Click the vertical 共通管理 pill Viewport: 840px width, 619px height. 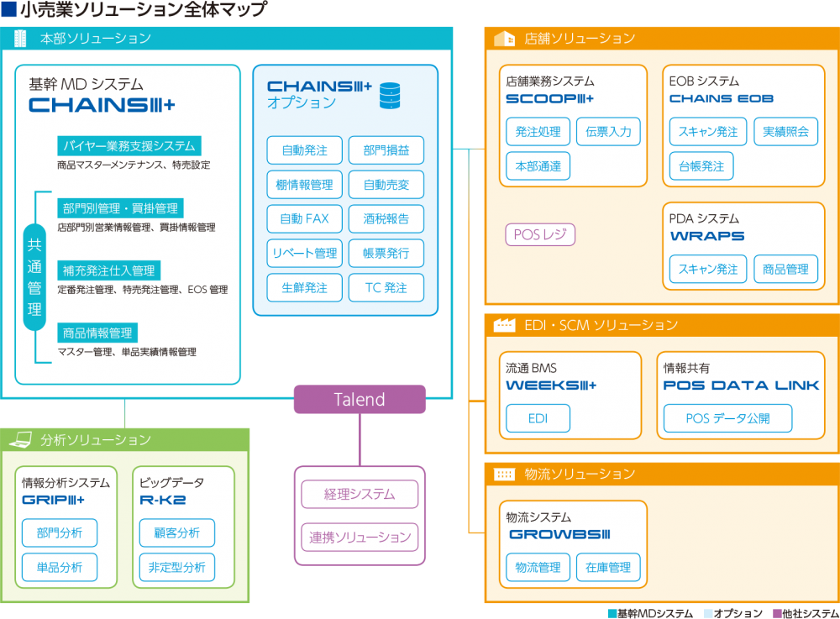[34, 277]
